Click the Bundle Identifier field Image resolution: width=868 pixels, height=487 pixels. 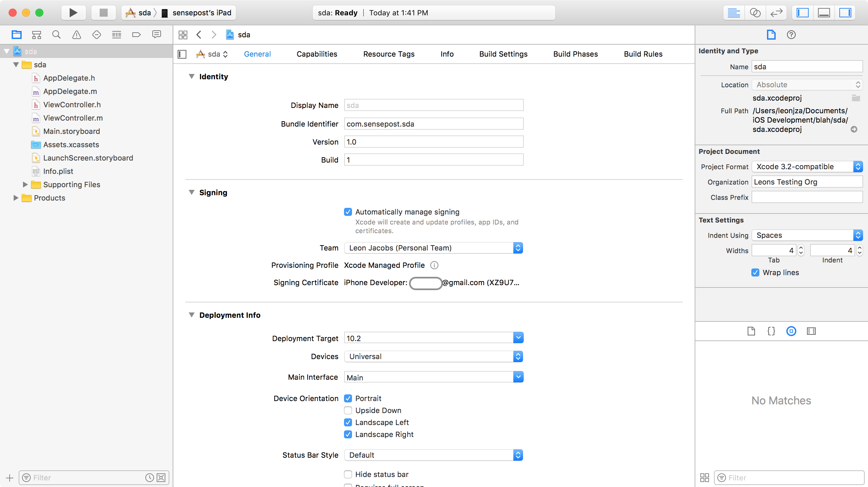point(433,124)
